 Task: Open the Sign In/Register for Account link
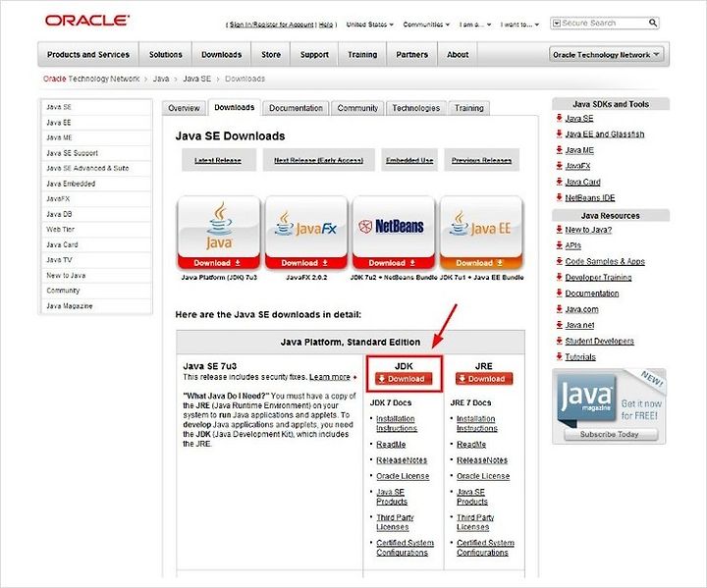coord(271,25)
